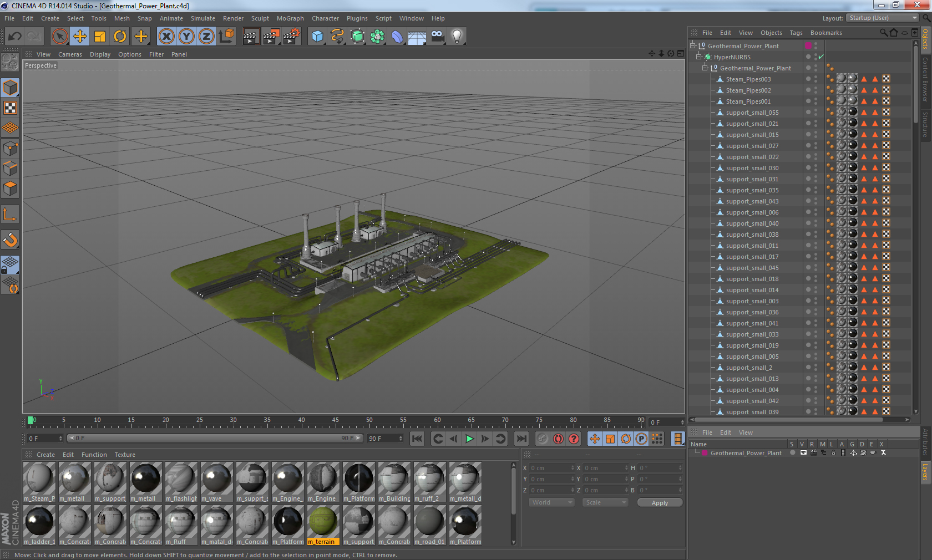The image size is (932, 560).
Task: Toggle layer solo for Geothermal_Power_Plant layer
Action: [x=792, y=452]
